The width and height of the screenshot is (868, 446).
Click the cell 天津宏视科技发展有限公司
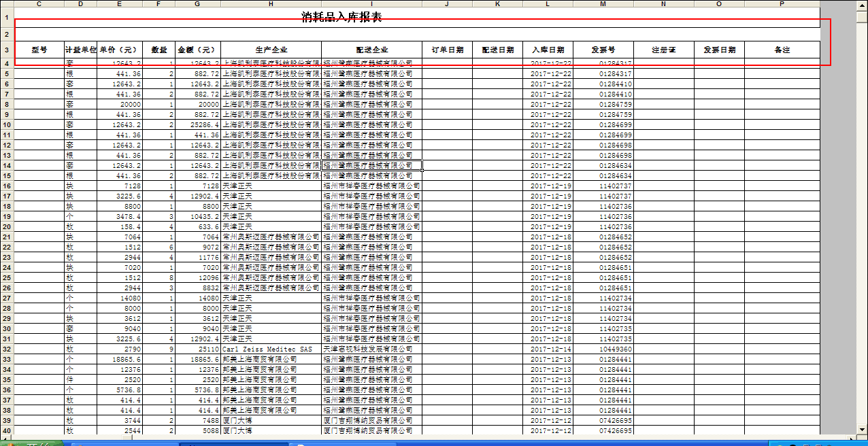tap(371, 349)
